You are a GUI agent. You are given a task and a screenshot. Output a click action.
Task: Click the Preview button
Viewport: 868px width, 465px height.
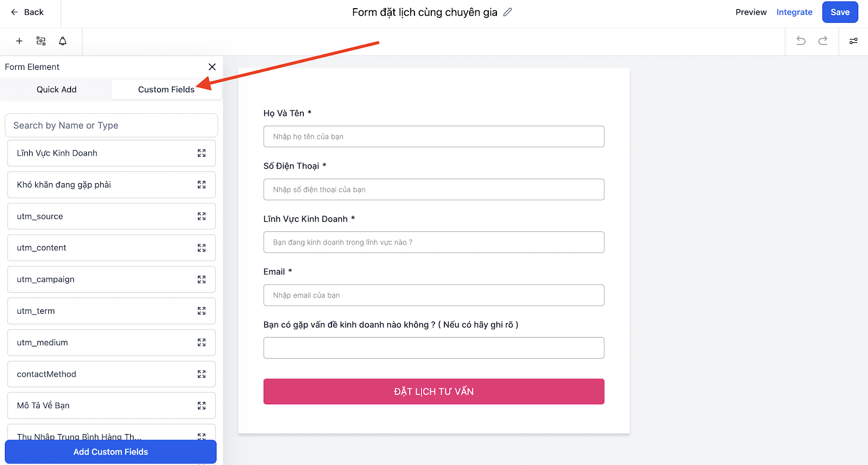tap(751, 12)
